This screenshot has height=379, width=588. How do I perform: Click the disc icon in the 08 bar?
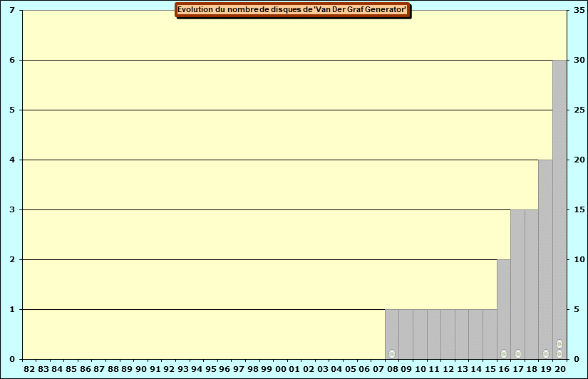point(392,353)
